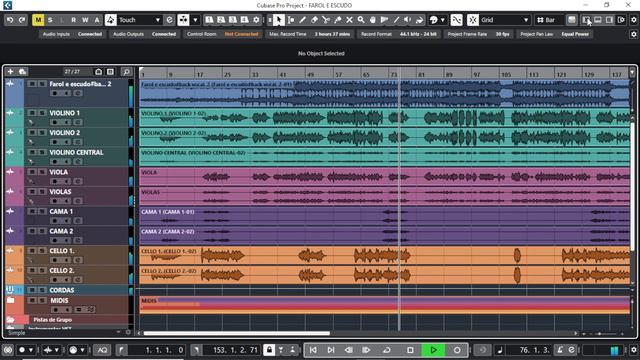Click Audio Inputs Connected status
Image resolution: width=640 pixels, height=360 pixels.
(73, 34)
